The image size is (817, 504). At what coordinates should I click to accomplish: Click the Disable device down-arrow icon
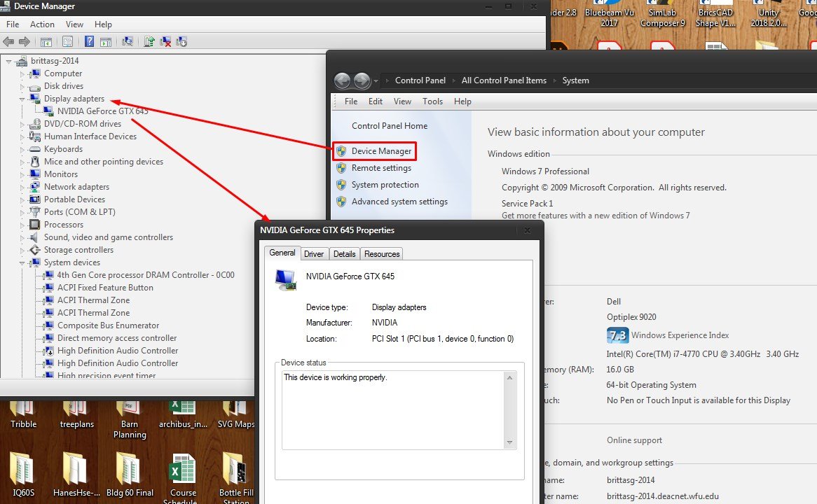(x=181, y=42)
